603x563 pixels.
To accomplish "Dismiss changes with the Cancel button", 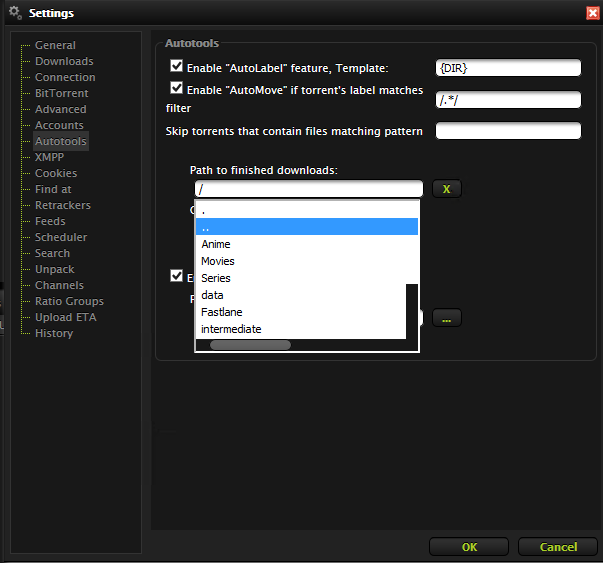I will (x=558, y=547).
